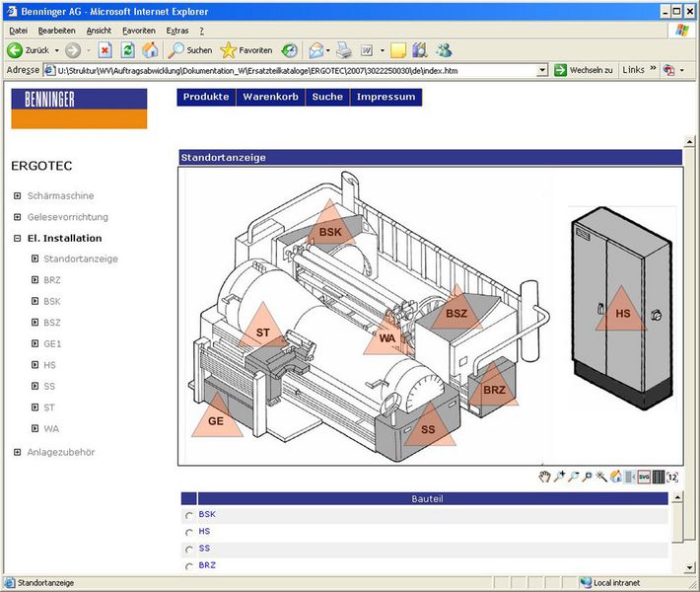
Task: Click the BSK triangle marker on the machine
Action: [329, 229]
